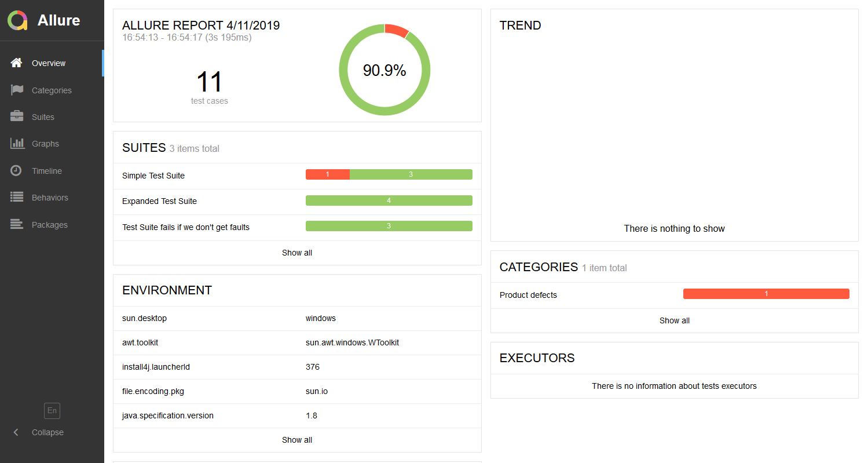The height and width of the screenshot is (463, 868).
Task: Click the sun.desktop environment key
Action: click(144, 318)
